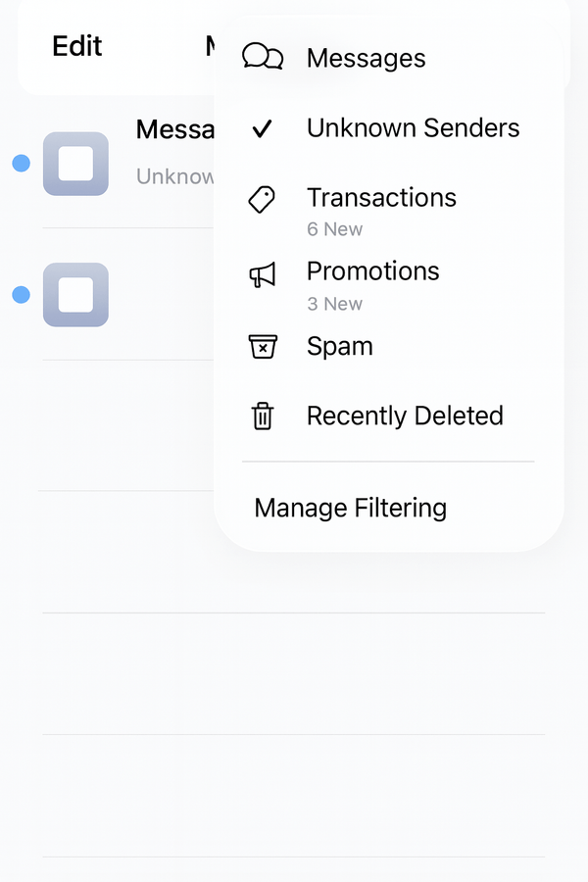Click the checkmark next to Unknown Senders
588x882 pixels.
coord(262,127)
